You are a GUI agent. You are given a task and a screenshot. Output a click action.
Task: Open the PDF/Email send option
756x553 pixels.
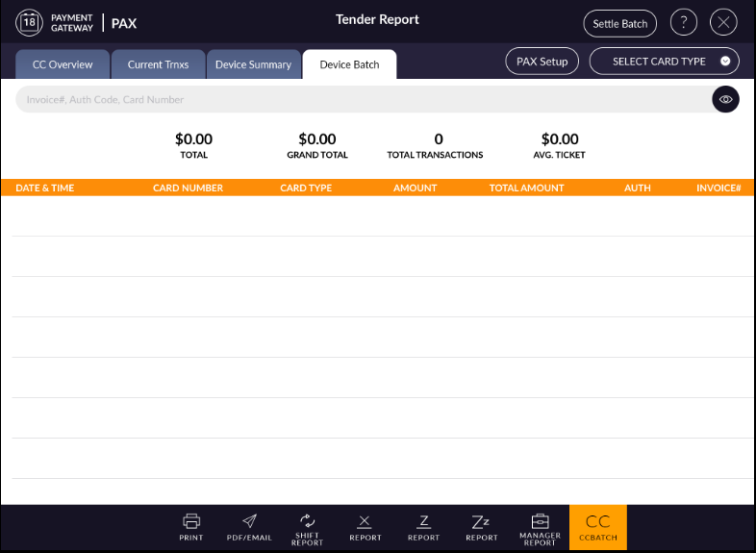point(249,526)
